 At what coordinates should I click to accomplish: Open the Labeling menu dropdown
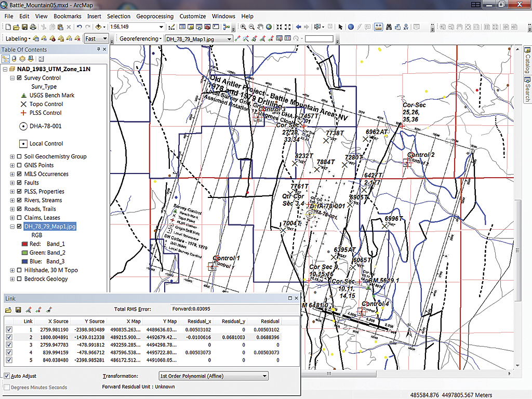coord(18,38)
